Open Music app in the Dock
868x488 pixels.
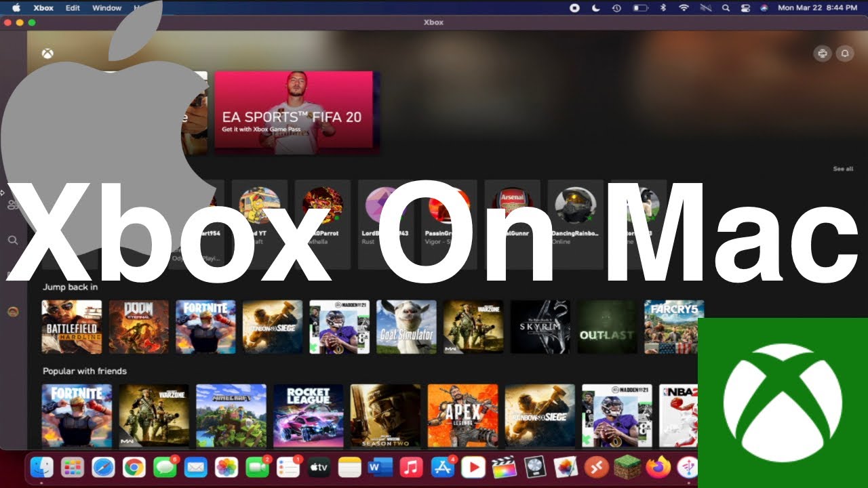point(411,467)
